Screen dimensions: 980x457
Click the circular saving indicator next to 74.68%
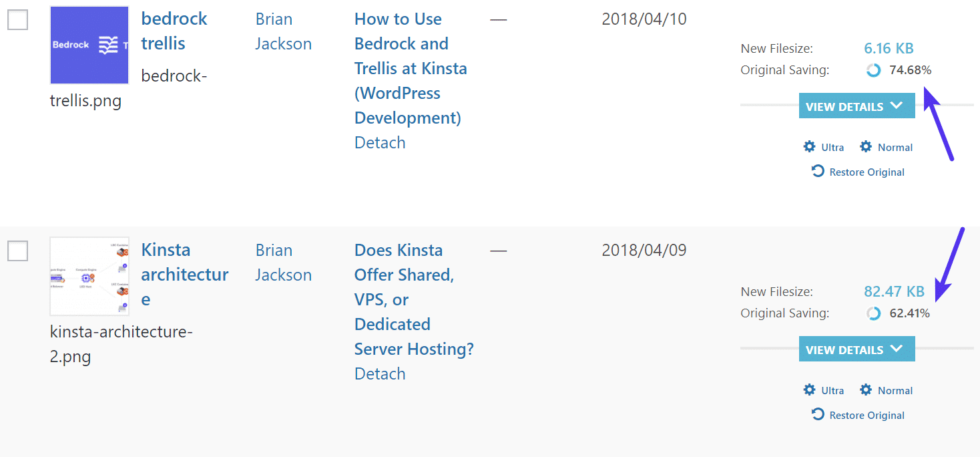(x=873, y=69)
